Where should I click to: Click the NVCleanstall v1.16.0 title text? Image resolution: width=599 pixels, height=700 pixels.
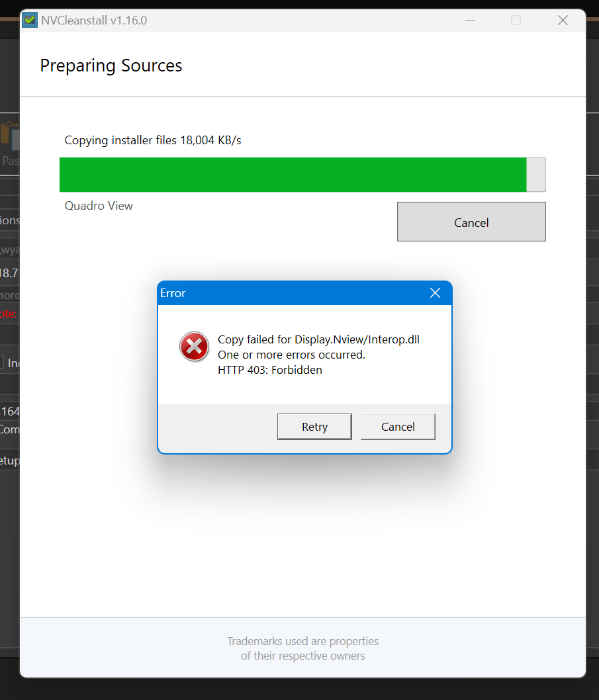tap(94, 21)
